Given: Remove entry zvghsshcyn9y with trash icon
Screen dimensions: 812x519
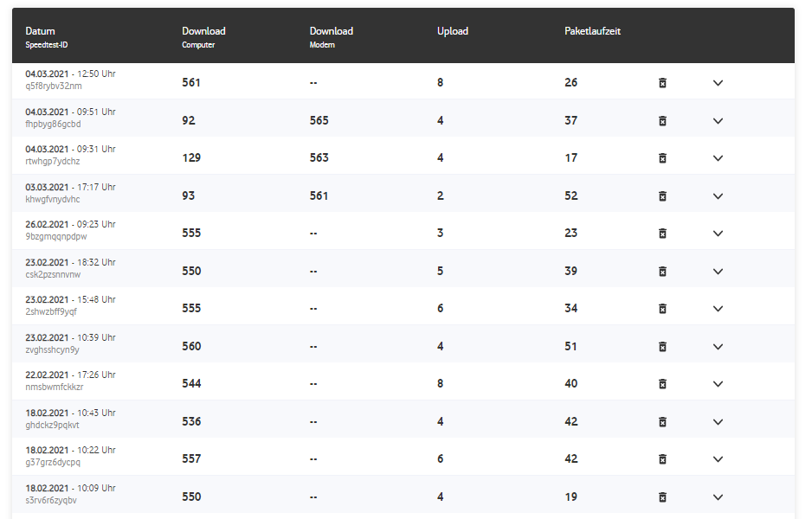Looking at the screenshot, I should point(662,346).
